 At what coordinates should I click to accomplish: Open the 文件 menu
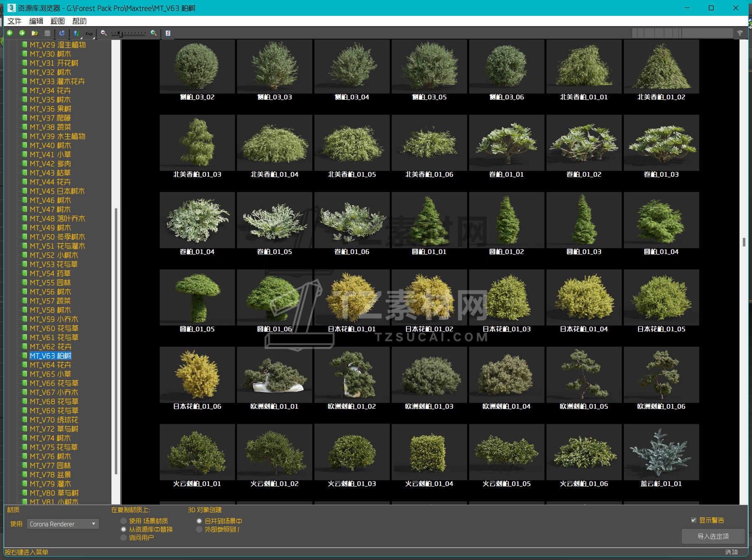(15, 21)
